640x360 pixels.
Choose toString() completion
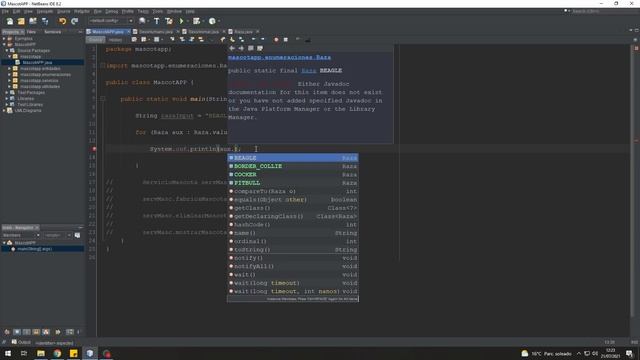(293, 250)
